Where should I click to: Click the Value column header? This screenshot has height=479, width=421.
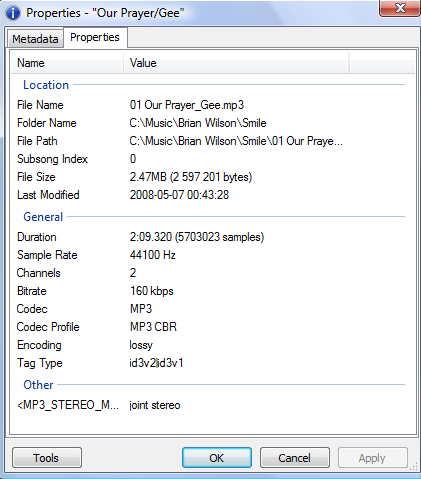[236, 63]
